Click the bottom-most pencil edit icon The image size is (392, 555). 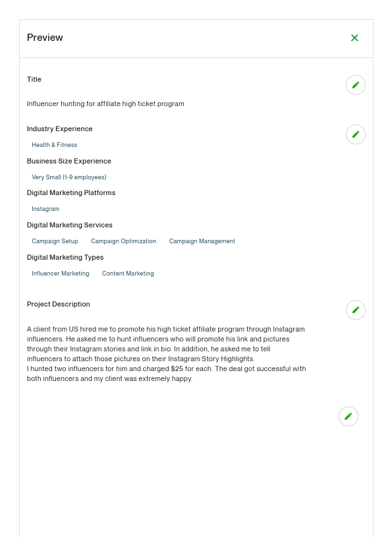tap(349, 416)
